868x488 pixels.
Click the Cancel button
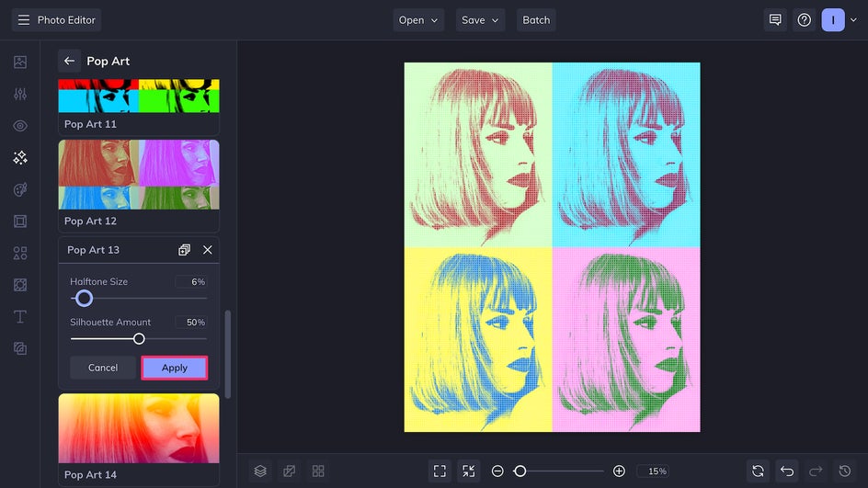point(103,368)
